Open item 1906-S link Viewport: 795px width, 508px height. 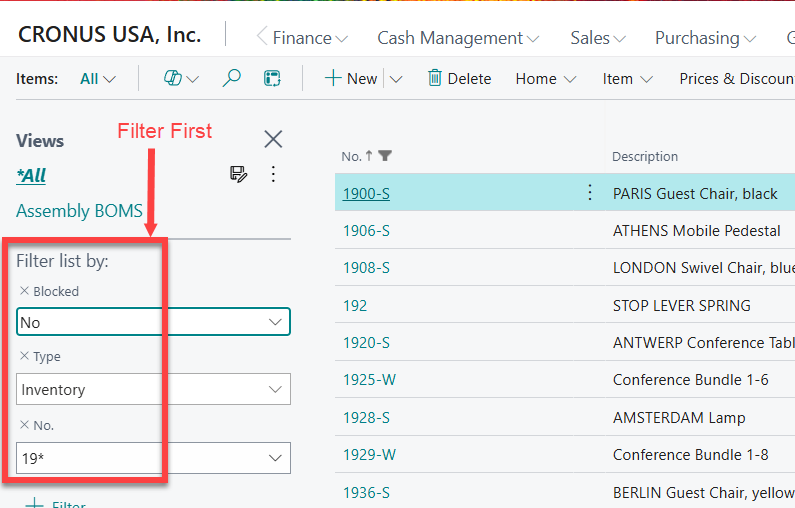tap(366, 231)
